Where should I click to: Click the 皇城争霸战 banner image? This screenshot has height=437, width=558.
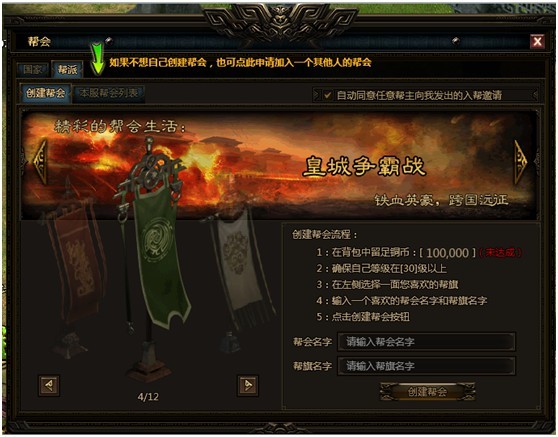[279, 165]
